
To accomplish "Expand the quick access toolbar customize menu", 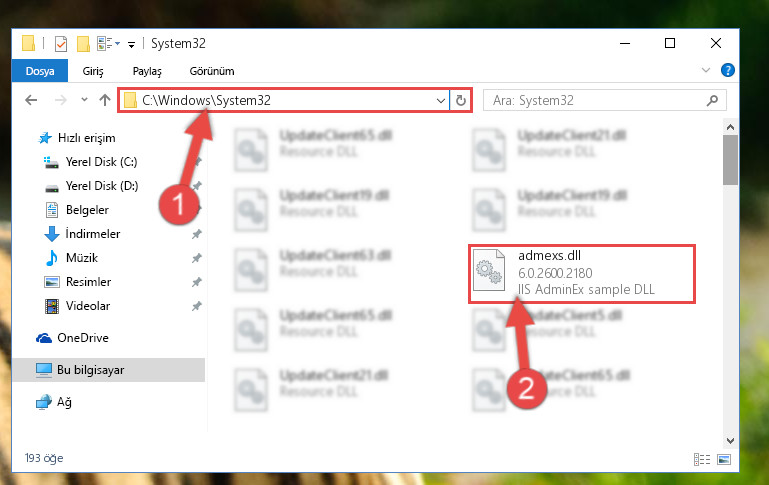I will (131, 45).
